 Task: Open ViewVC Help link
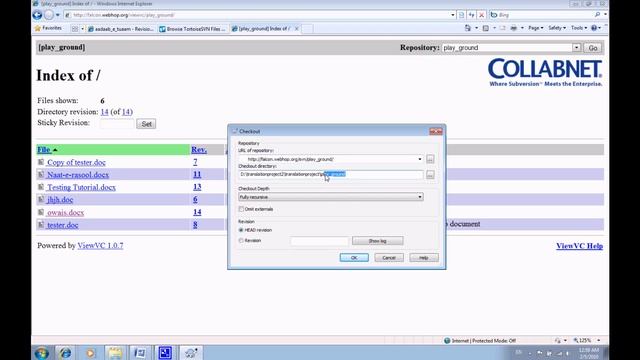tap(579, 246)
